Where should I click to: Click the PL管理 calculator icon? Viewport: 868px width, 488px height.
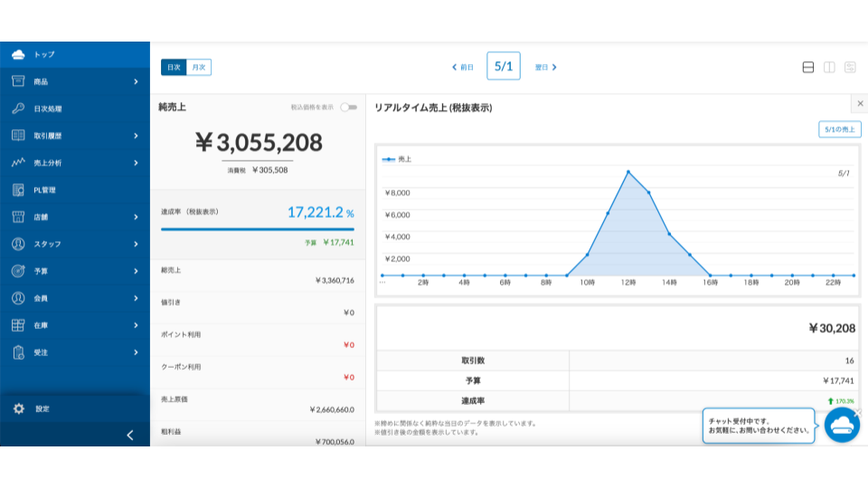click(x=18, y=190)
